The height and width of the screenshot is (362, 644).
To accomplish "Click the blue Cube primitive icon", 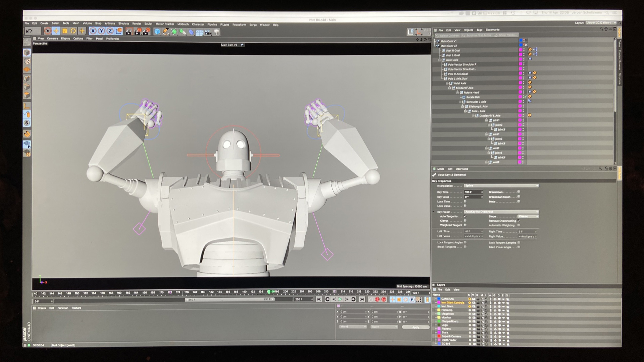I will pos(157,32).
